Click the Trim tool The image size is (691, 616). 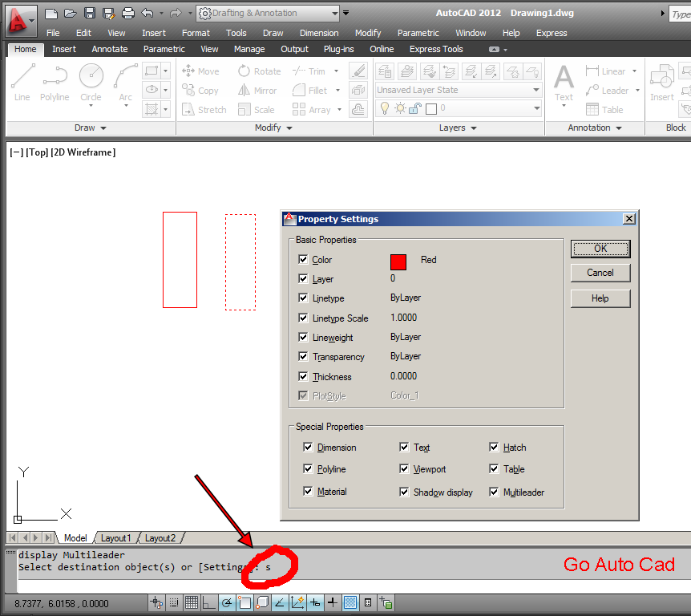pos(309,71)
